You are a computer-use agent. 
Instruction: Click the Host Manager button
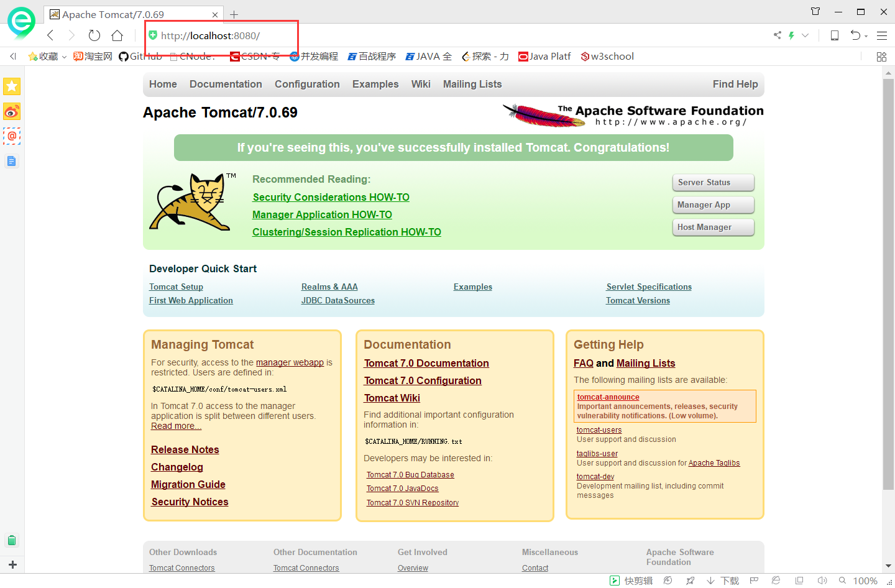714,227
